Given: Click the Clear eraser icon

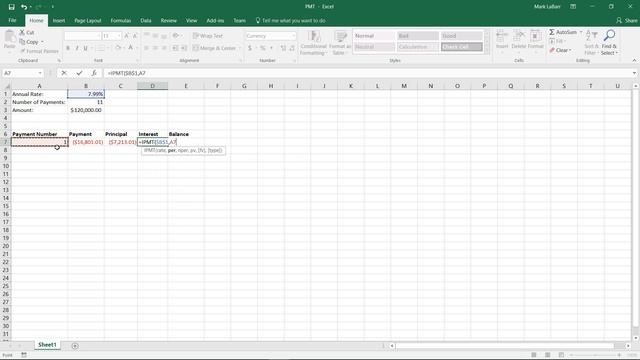Looking at the screenshot, I should pyautogui.click(x=552, y=50).
